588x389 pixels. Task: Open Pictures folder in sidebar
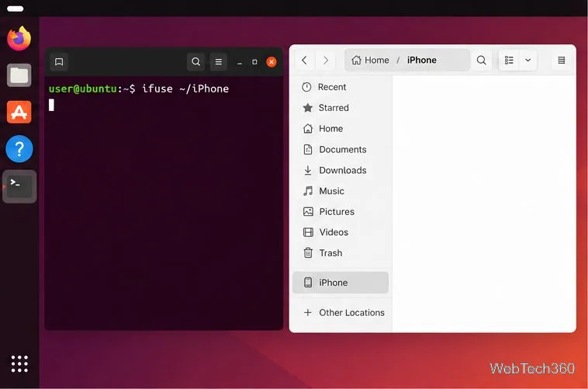click(341, 211)
